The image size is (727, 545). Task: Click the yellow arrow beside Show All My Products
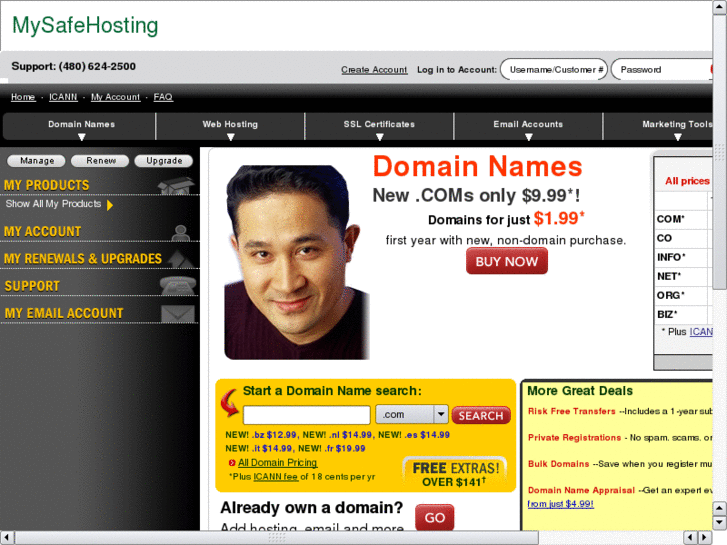coord(110,205)
